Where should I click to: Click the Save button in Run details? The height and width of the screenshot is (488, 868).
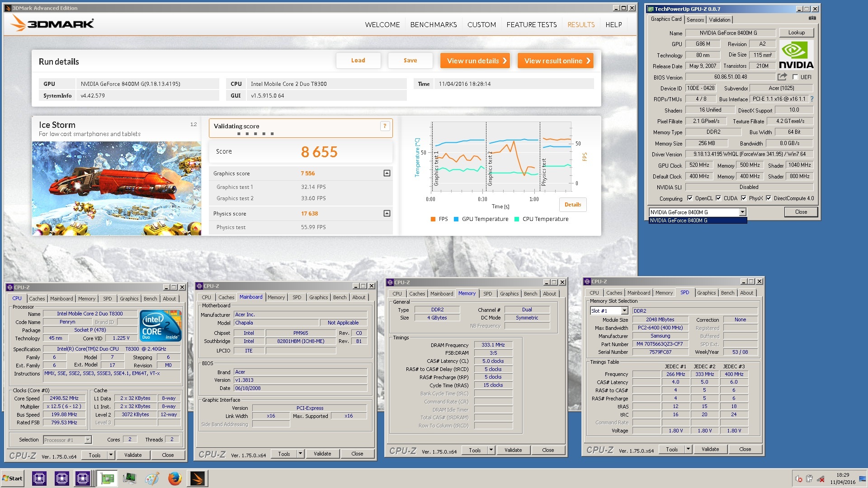pos(410,61)
